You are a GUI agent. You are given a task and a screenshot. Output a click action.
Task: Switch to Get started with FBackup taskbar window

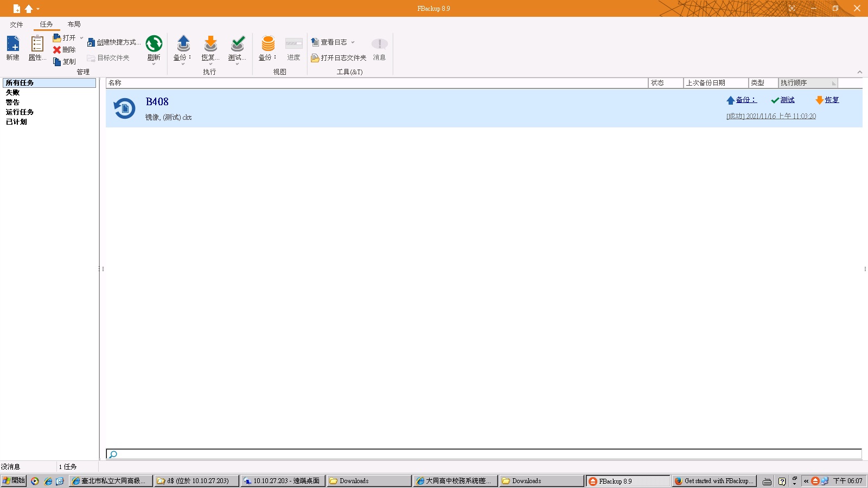714,481
